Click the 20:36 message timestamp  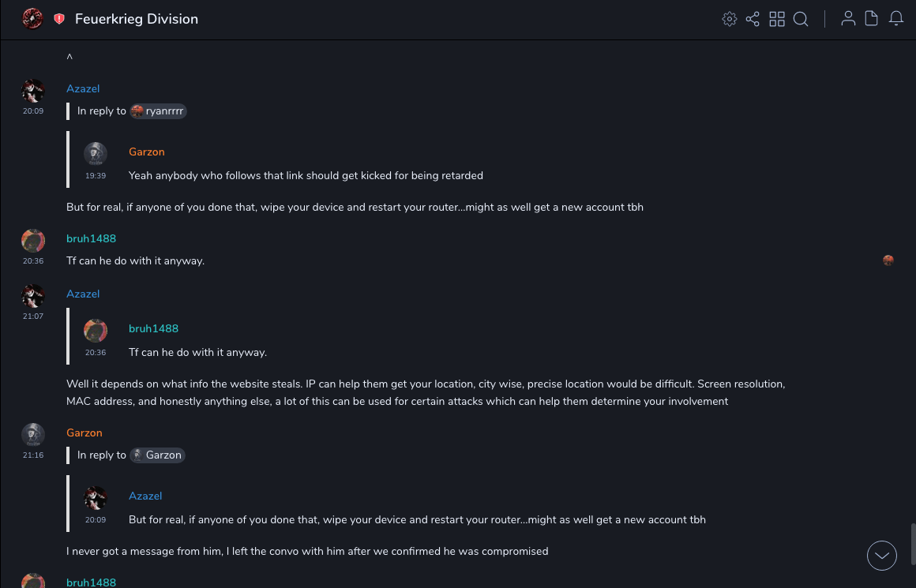click(x=33, y=261)
